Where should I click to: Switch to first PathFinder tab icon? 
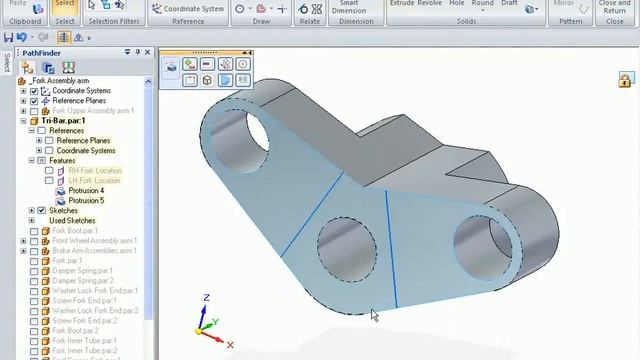click(27, 67)
